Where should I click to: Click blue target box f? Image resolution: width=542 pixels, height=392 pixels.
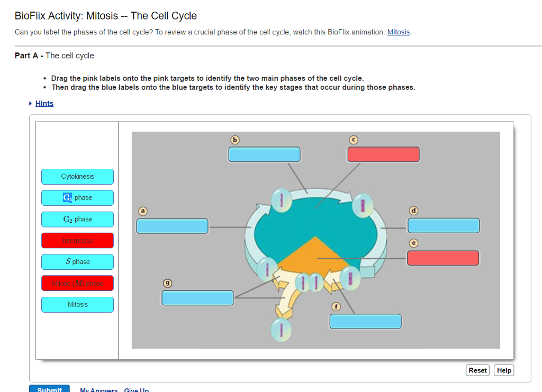(366, 322)
